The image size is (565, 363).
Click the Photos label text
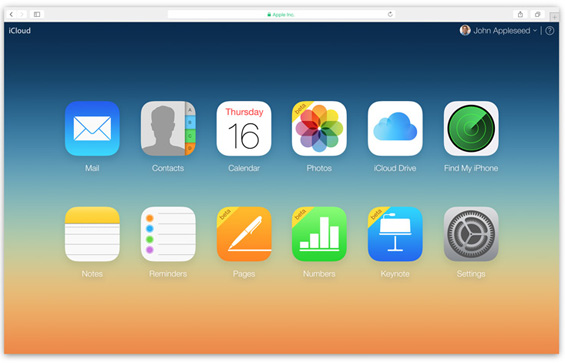319,168
